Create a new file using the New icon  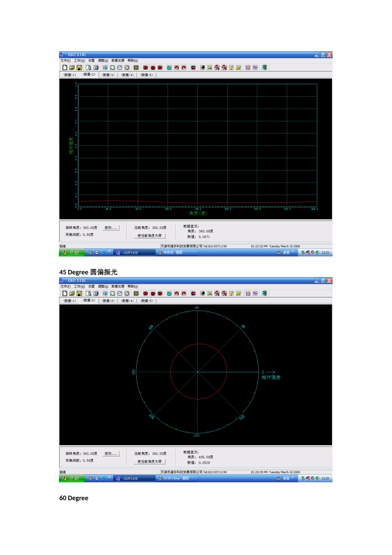[x=65, y=67]
